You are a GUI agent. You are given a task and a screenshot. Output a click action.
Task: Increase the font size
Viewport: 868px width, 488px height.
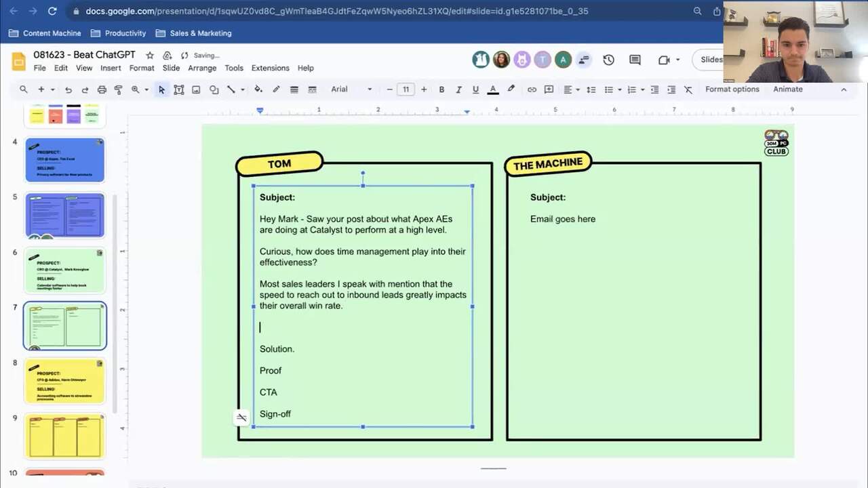[x=424, y=89]
